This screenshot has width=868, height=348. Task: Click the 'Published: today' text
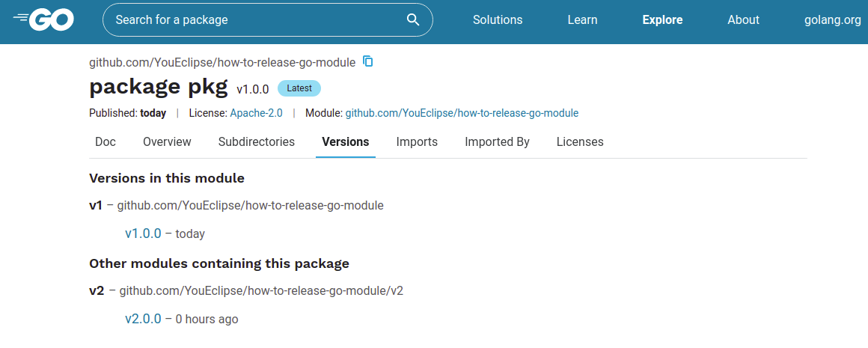click(127, 113)
